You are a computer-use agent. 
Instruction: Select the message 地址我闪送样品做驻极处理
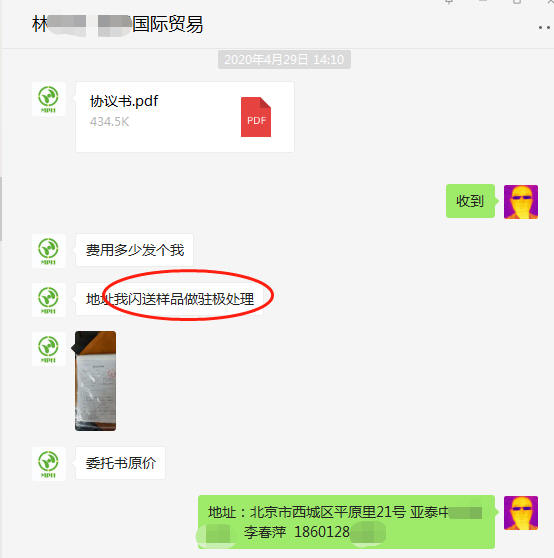(x=170, y=299)
